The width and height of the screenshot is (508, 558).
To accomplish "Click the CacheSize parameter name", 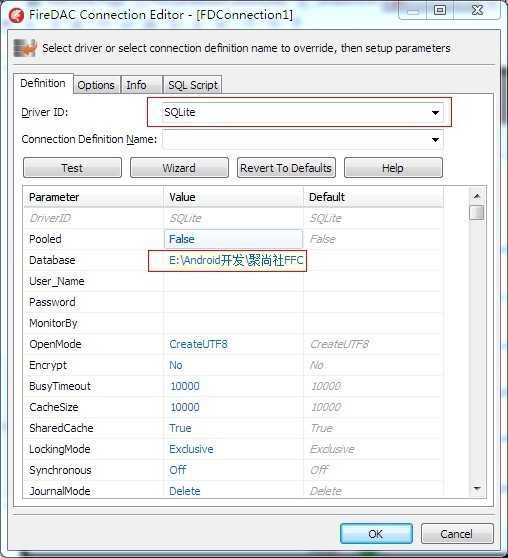I will [54, 407].
